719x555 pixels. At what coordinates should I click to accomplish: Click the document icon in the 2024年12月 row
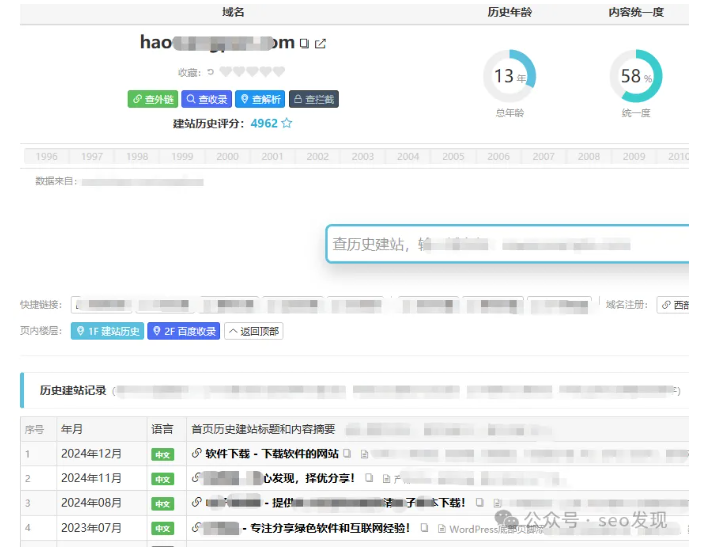364,454
